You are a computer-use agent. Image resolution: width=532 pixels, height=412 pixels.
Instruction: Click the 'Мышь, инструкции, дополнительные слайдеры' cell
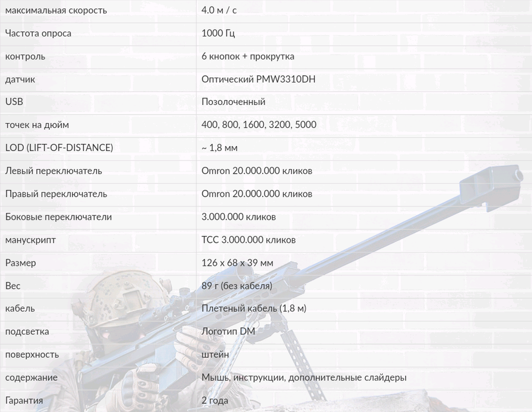coord(303,378)
